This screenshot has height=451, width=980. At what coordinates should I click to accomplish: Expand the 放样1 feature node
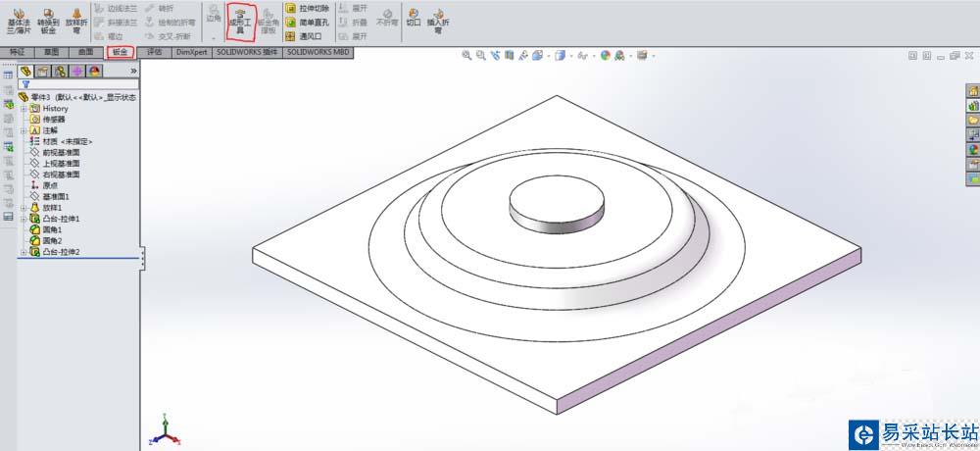24,208
